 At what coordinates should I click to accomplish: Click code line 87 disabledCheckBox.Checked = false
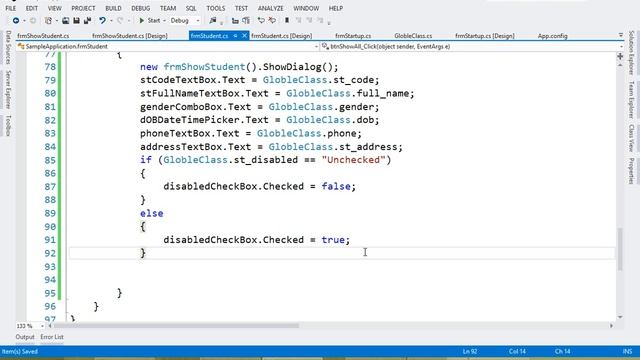260,187
